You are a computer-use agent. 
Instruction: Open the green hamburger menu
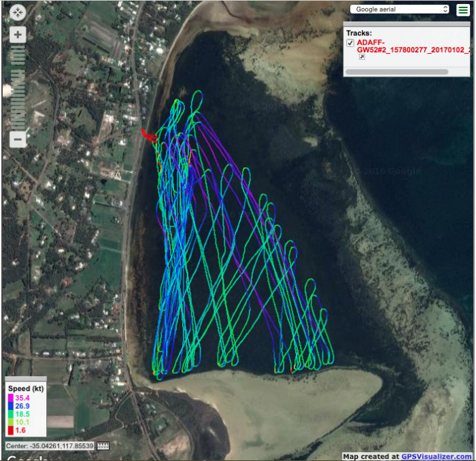point(463,10)
